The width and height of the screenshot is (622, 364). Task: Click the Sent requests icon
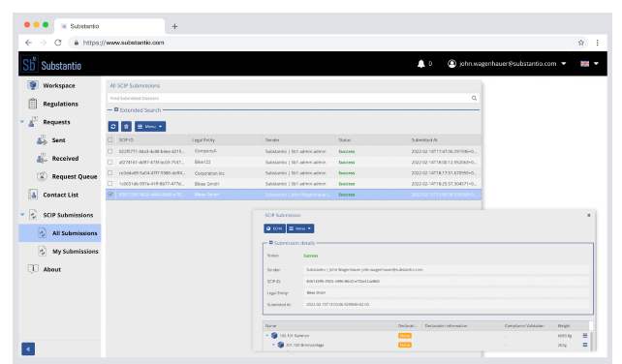point(42,140)
